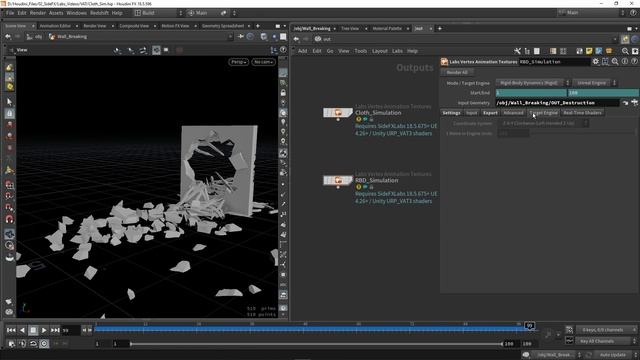Screen dimensions: 640x360
Task: Show the node info icon in parameter pane
Action: pyautogui.click(x=624, y=62)
